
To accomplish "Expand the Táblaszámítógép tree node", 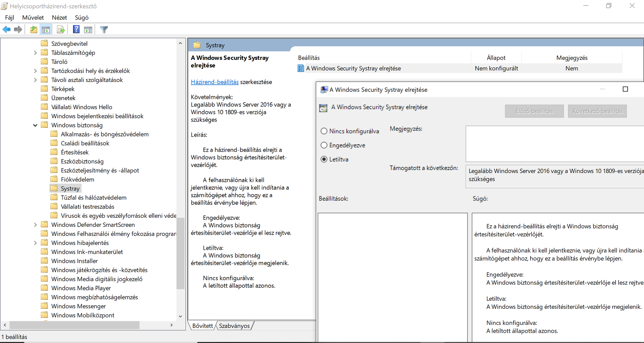I will [35, 53].
